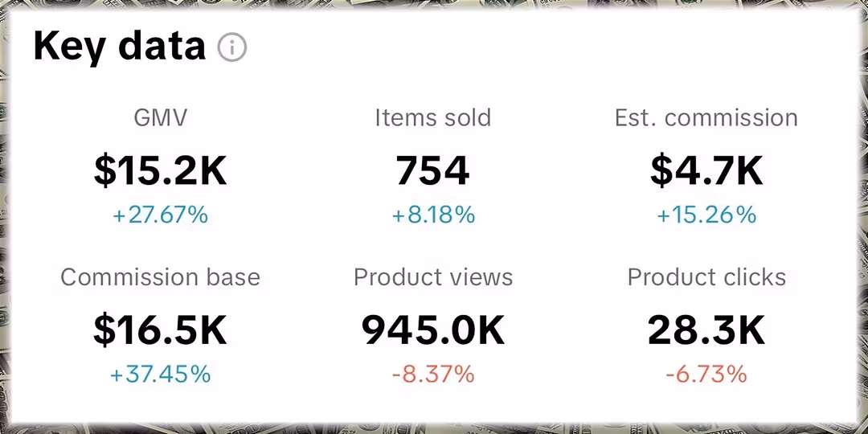Select the -6.73% product clicks change
The height and width of the screenshot is (434, 868).
click(706, 375)
